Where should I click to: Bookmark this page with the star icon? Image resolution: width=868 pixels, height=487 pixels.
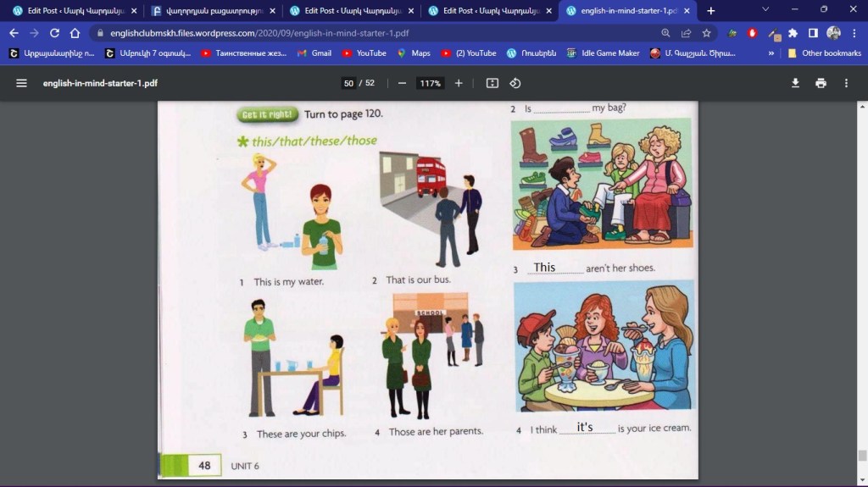click(x=706, y=33)
